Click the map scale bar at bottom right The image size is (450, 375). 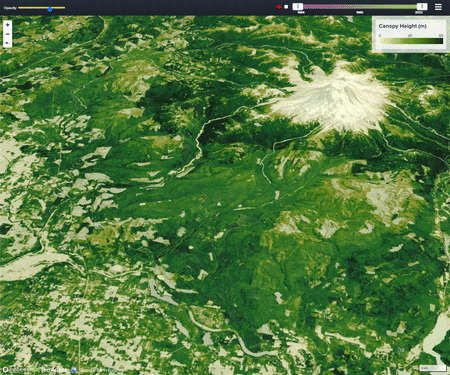point(432,368)
